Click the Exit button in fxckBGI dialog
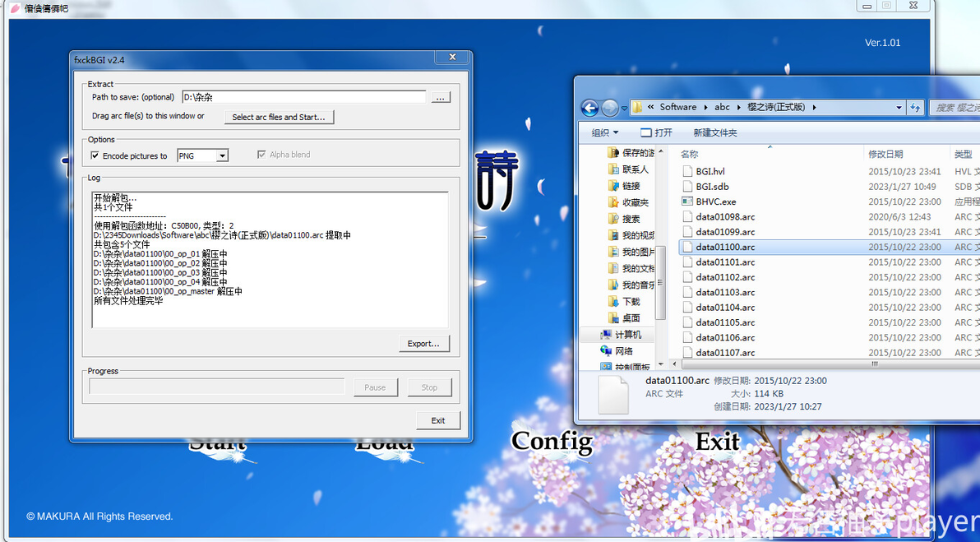This screenshot has height=542, width=980. 438,420
